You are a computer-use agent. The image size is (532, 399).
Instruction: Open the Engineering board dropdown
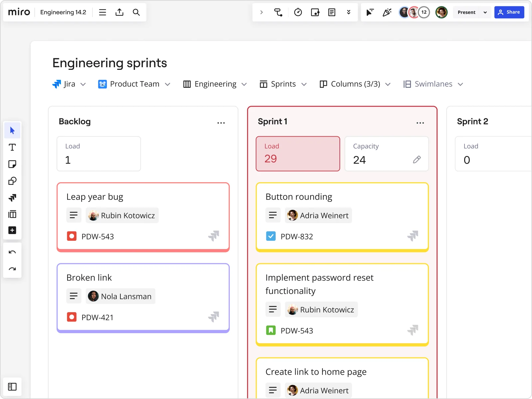215,84
